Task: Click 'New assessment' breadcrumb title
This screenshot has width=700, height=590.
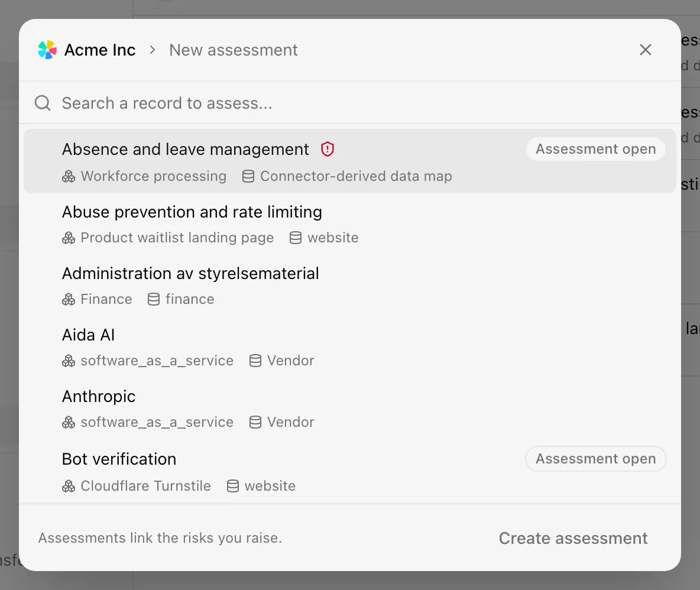Action: pyautogui.click(x=233, y=50)
